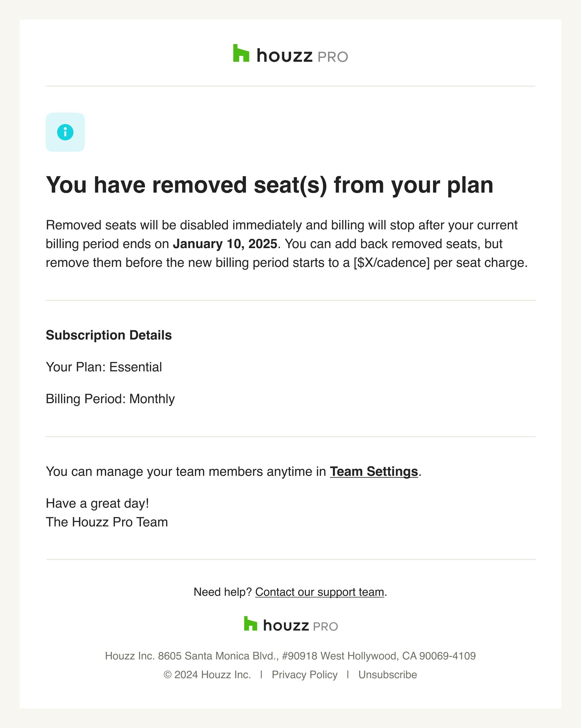Click the "Billing Period: Monthly" line

(110, 399)
